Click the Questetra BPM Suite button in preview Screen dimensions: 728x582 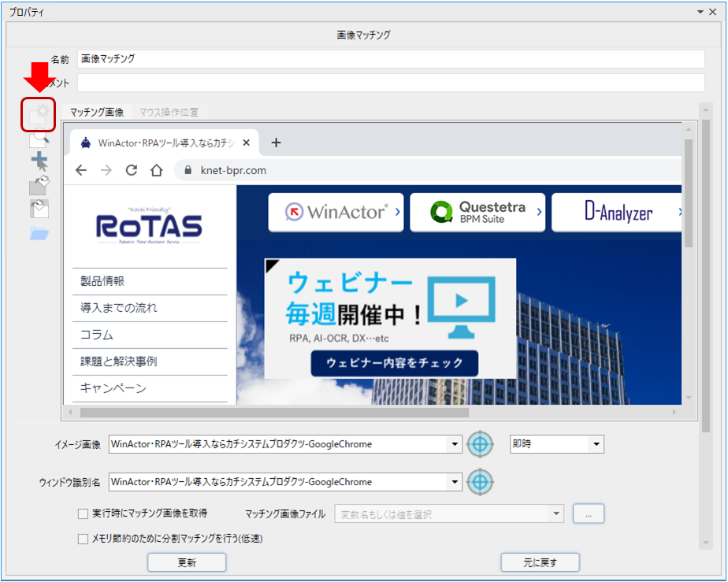pyautogui.click(x=477, y=212)
